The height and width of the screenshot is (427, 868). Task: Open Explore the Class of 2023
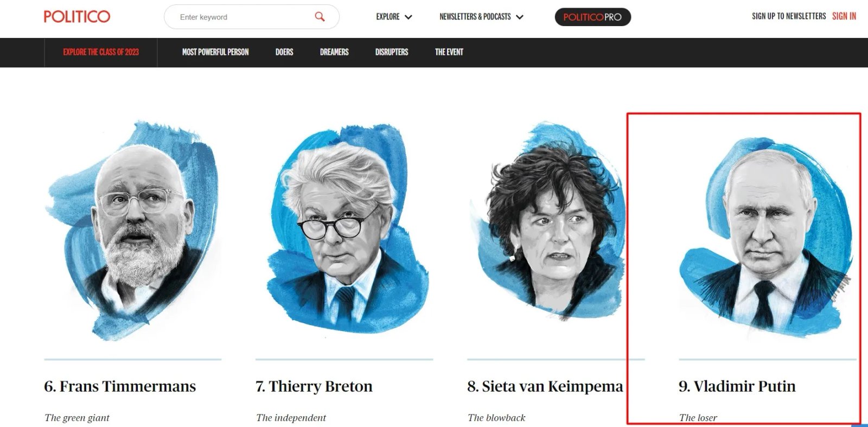[101, 52]
